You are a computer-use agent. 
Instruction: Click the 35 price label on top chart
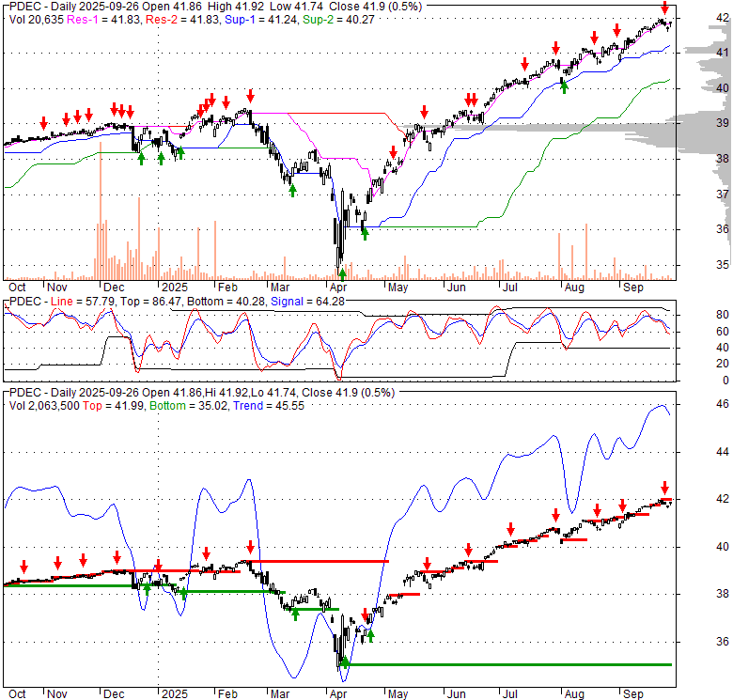(723, 265)
